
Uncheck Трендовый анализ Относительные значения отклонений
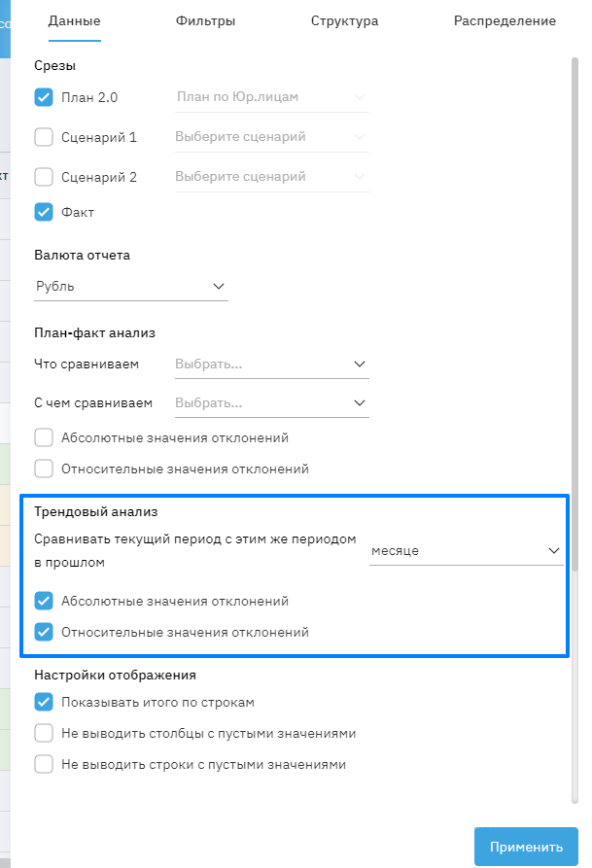(44, 632)
